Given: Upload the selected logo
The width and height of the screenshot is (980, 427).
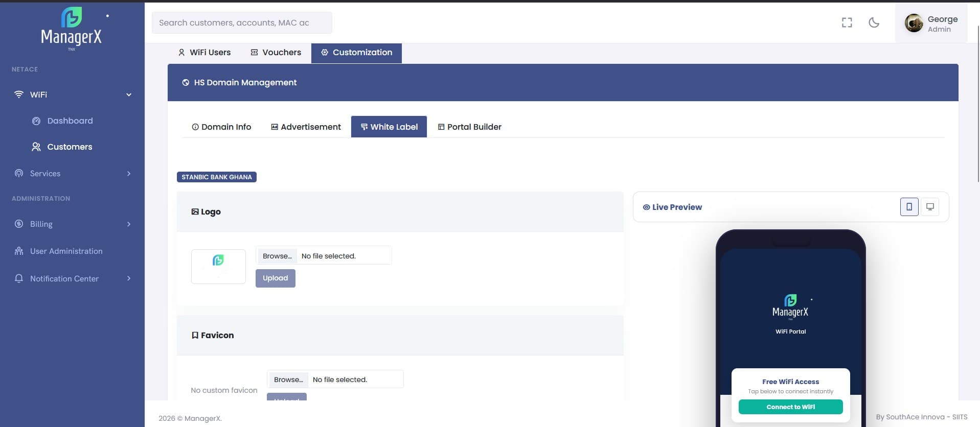Looking at the screenshot, I should pyautogui.click(x=276, y=278).
